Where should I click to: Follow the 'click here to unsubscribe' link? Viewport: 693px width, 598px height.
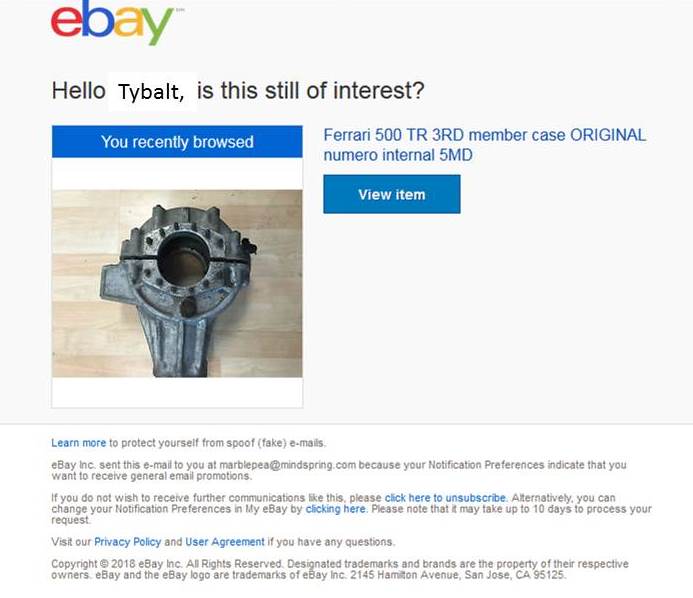pyautogui.click(x=446, y=498)
